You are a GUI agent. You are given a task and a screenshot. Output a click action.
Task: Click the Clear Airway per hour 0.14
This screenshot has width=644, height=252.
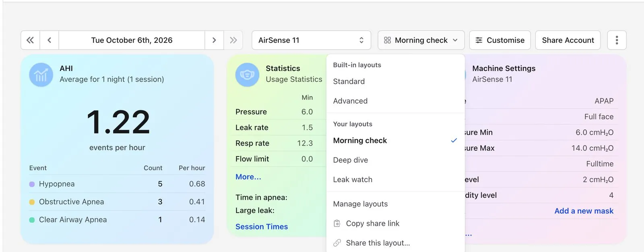pyautogui.click(x=197, y=220)
